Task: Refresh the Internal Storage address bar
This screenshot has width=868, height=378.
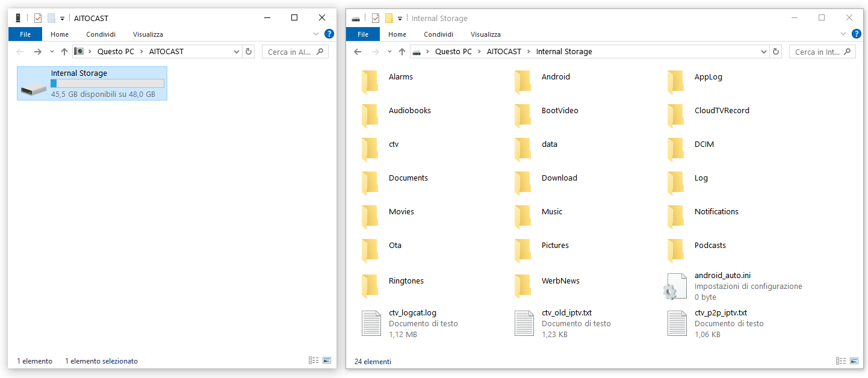Action: tap(776, 52)
